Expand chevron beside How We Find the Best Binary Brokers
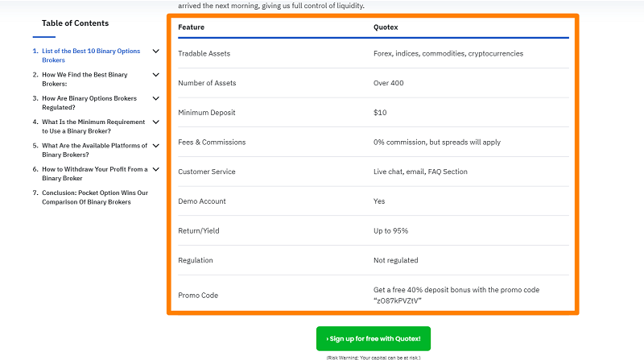 155,75
